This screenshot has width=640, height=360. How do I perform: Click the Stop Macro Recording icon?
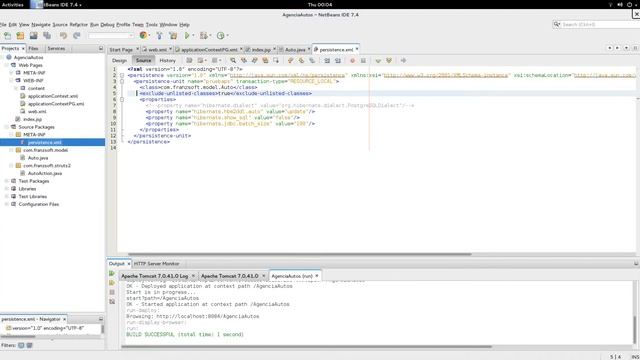point(363,60)
